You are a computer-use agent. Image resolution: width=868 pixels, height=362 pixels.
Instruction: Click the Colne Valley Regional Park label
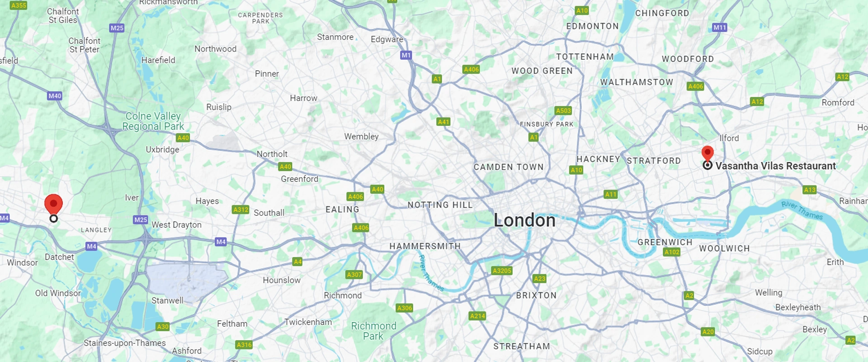pyautogui.click(x=153, y=121)
